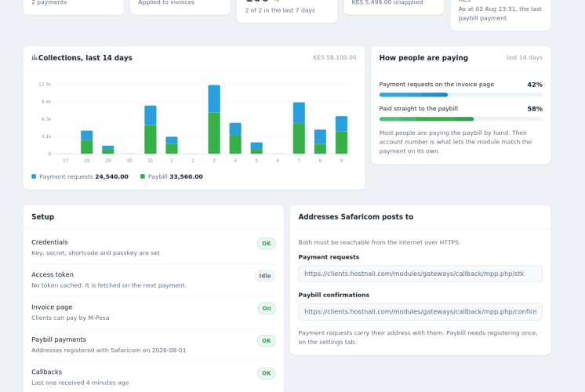Click the blue Payment requests legend square
585x392 pixels.
(x=34, y=176)
